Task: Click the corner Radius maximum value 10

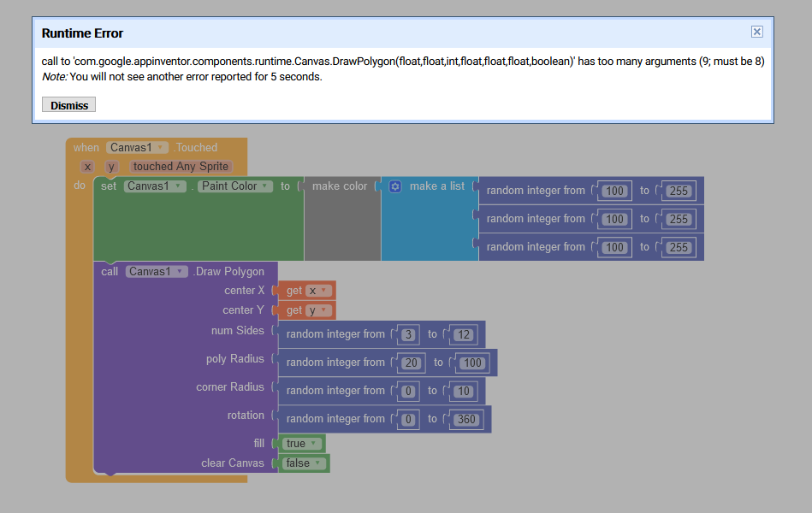Action: point(464,392)
